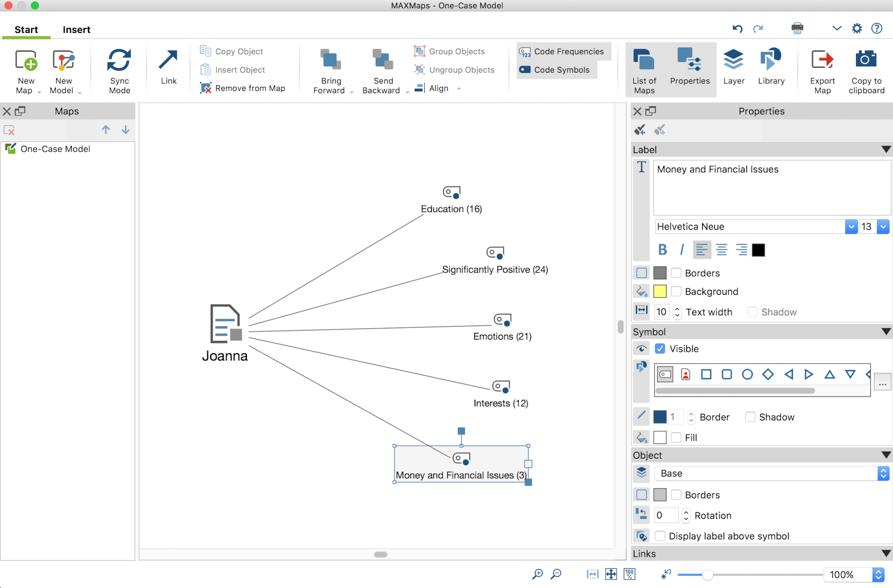
Task: Click the label text field
Action: coord(772,188)
